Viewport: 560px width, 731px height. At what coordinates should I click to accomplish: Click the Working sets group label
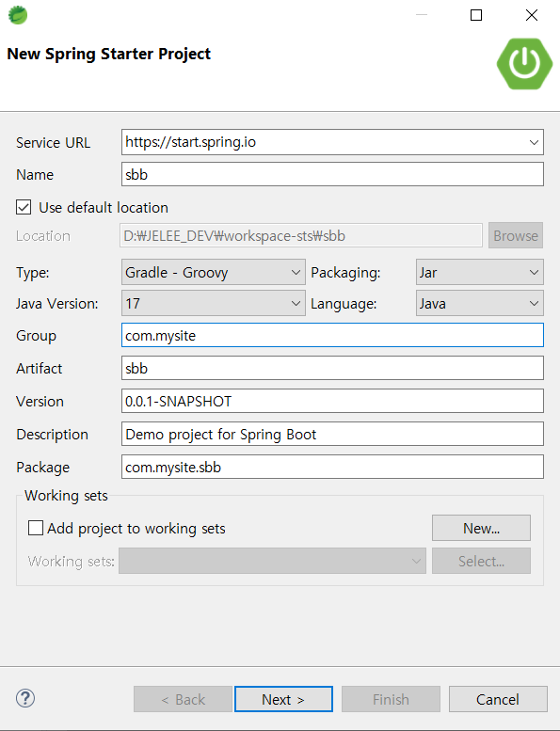[66, 495]
